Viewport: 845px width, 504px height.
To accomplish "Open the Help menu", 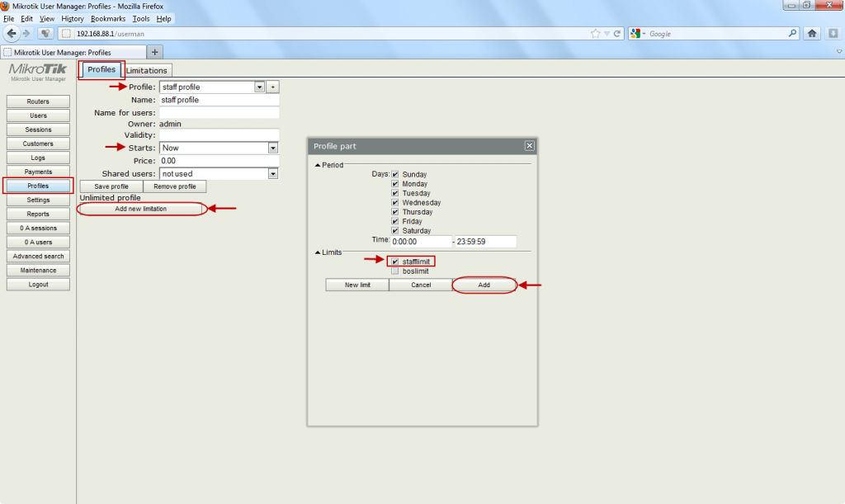I will point(164,19).
